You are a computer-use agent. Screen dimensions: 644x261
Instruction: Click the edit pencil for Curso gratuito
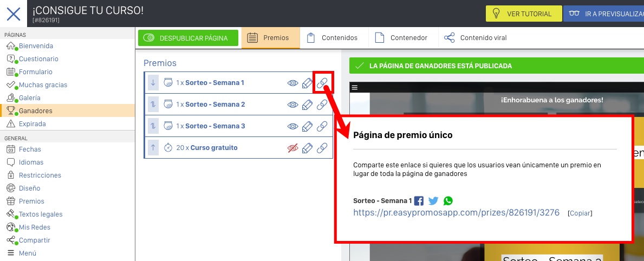click(x=307, y=148)
